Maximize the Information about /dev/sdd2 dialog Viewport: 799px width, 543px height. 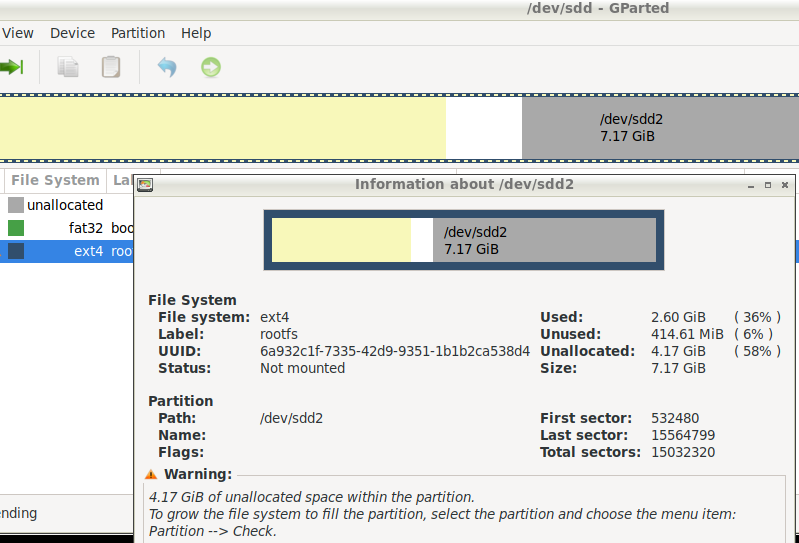pos(767,185)
